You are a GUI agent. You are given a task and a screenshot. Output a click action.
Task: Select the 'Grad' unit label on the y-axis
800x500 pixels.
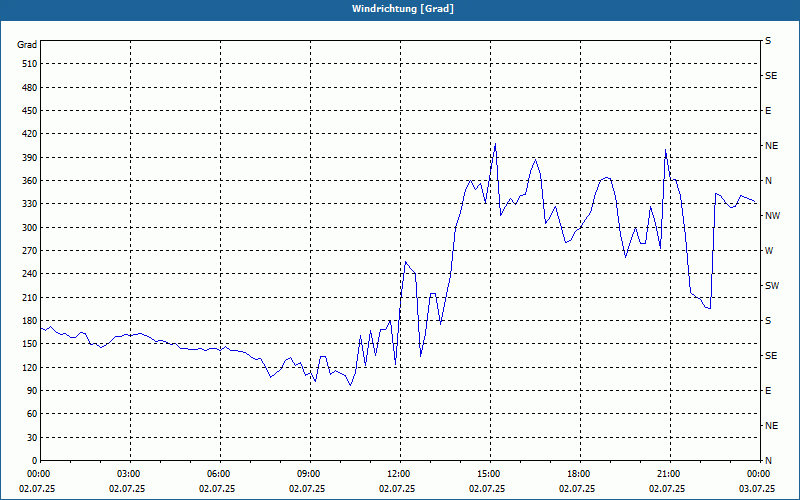(27, 45)
